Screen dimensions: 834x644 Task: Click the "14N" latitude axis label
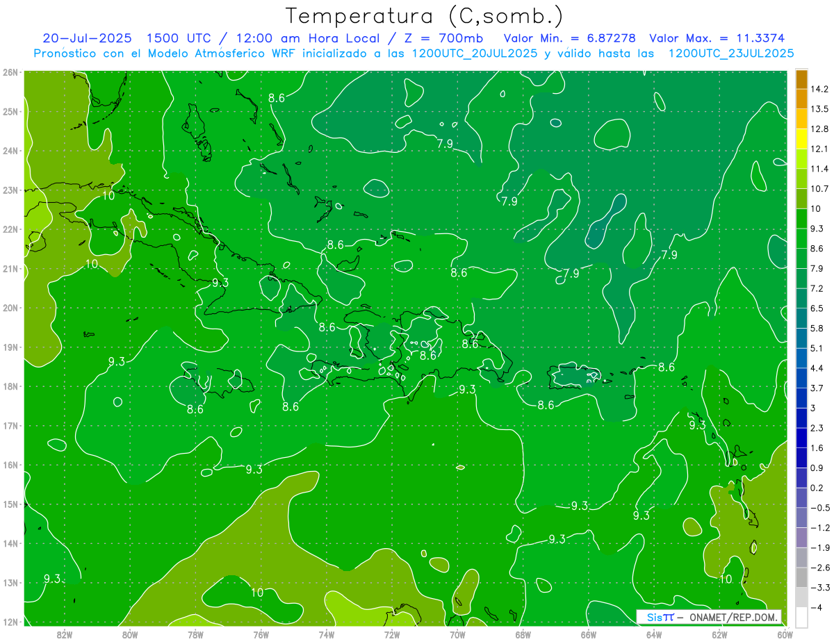10,543
